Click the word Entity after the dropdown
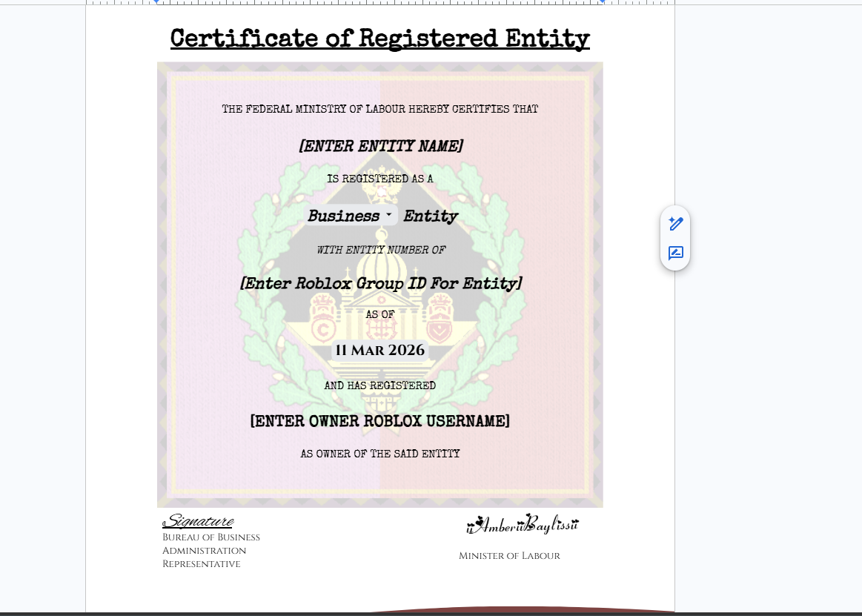The height and width of the screenshot is (616, 862). (x=431, y=216)
